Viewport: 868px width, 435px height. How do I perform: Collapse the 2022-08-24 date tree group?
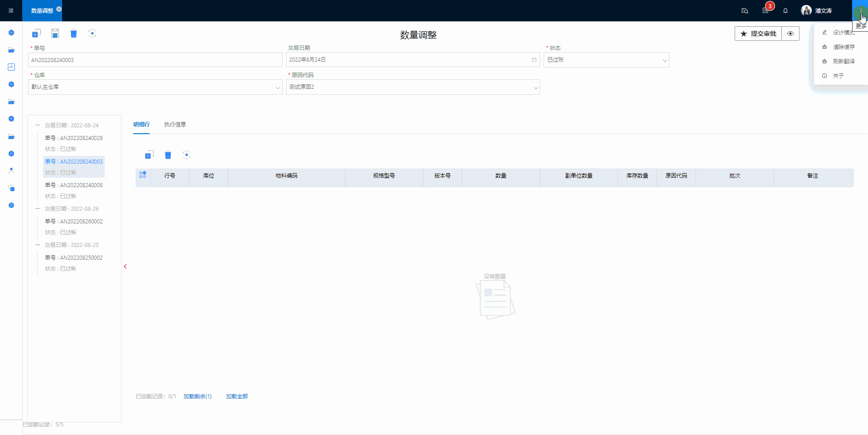click(x=38, y=125)
